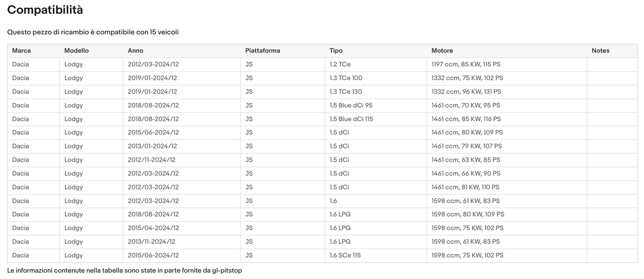Click the 1.3 TCe 100 cell
Screen dimensions: 644x279
(346, 78)
